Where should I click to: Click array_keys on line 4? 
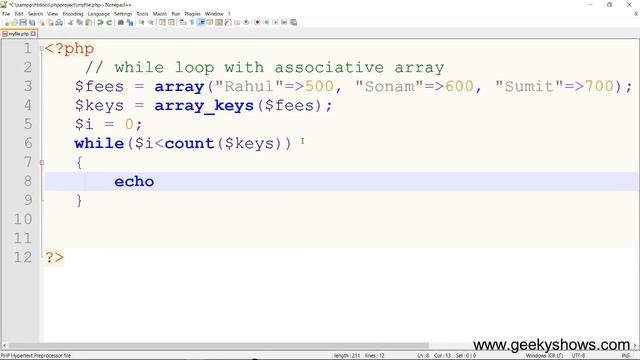[x=204, y=106]
